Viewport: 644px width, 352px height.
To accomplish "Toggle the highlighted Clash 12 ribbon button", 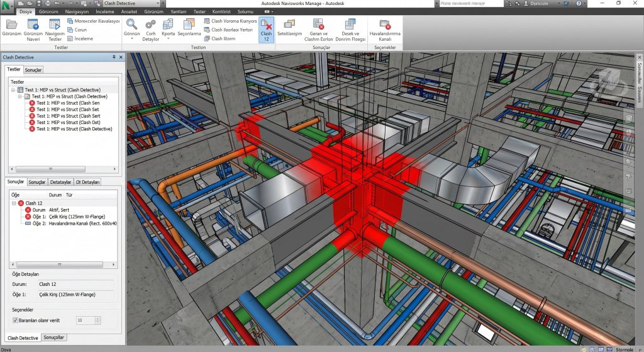I will coord(266,30).
